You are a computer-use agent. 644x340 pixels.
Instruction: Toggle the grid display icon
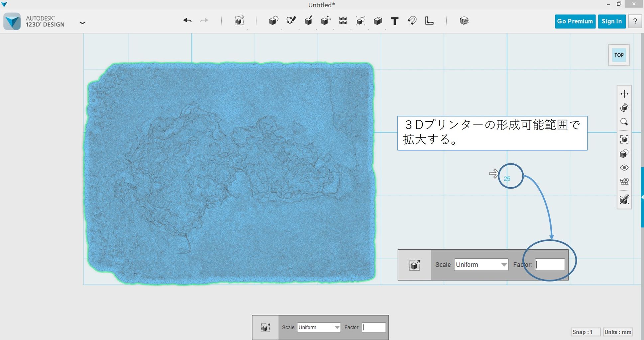click(x=624, y=181)
